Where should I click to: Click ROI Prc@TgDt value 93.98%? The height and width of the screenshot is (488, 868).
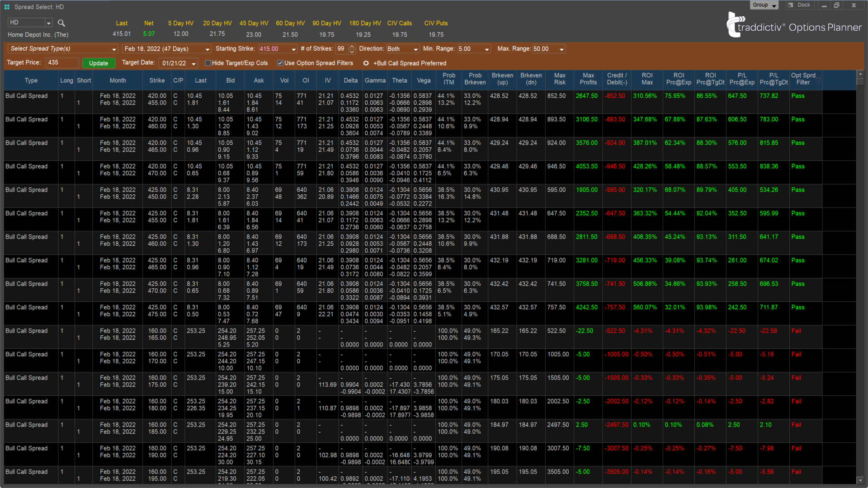pyautogui.click(x=706, y=307)
